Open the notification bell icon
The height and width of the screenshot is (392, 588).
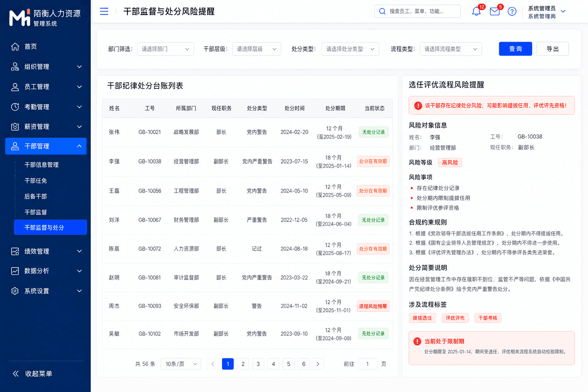(x=476, y=11)
